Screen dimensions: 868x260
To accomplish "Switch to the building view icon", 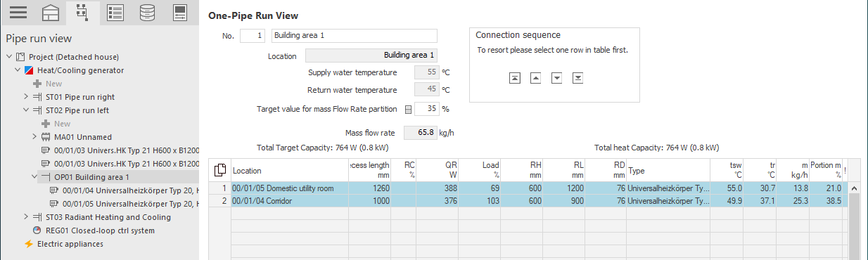I will [x=50, y=13].
